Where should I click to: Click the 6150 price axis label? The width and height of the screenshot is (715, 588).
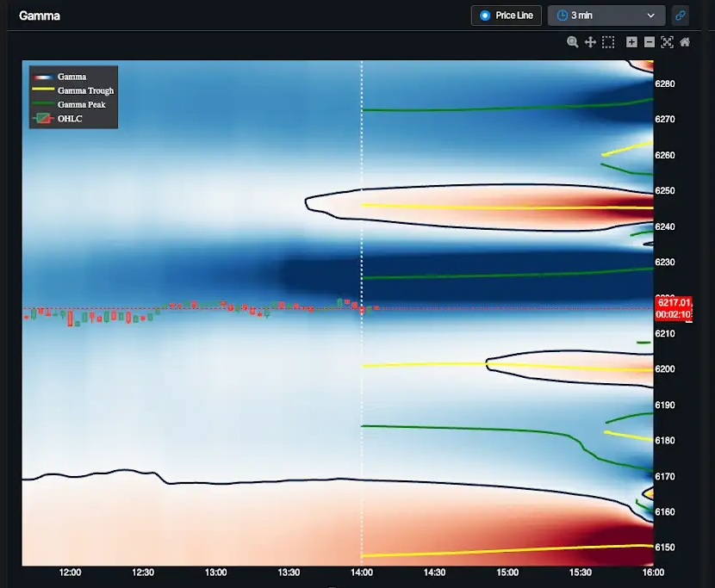coord(665,548)
